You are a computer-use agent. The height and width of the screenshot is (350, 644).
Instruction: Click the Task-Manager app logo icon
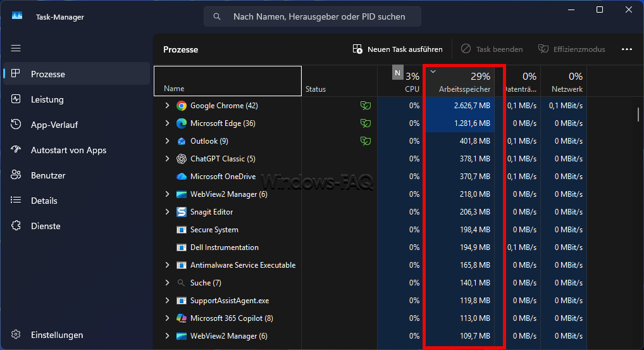pyautogui.click(x=17, y=16)
